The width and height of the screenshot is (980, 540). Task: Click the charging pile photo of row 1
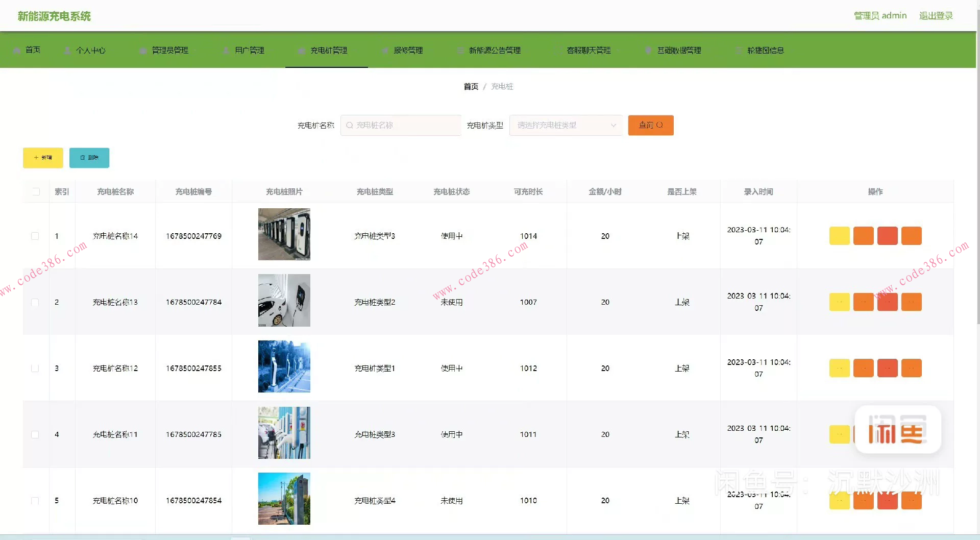(x=284, y=234)
